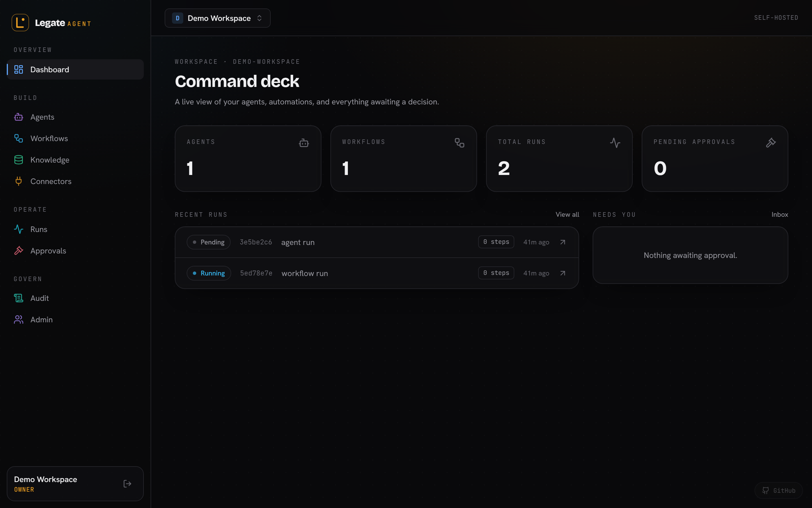Click the Agents robot icon in sidebar
This screenshot has height=508, width=812.
point(18,117)
